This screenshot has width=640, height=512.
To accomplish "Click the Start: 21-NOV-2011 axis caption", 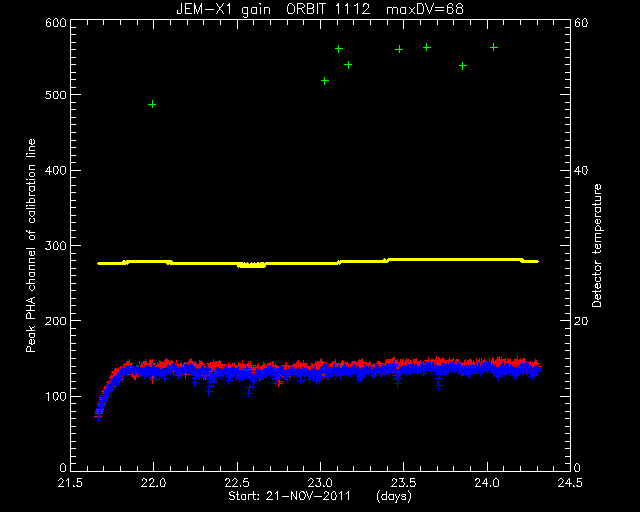I will click(289, 496).
